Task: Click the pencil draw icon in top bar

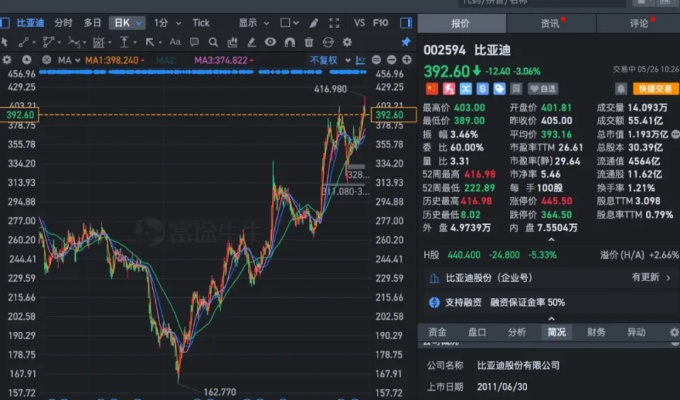Action: pyautogui.click(x=312, y=22)
